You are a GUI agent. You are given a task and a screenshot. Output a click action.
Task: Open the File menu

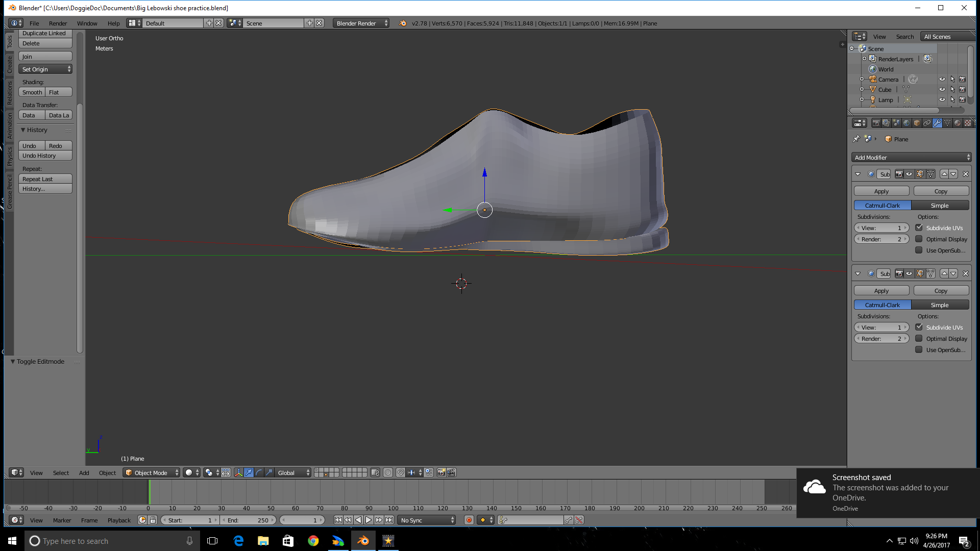click(x=34, y=23)
